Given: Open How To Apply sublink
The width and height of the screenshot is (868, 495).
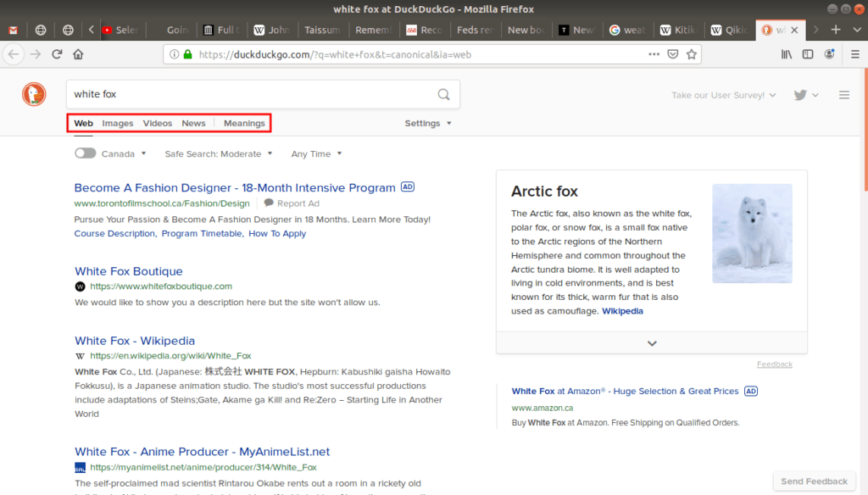Looking at the screenshot, I should tap(277, 233).
